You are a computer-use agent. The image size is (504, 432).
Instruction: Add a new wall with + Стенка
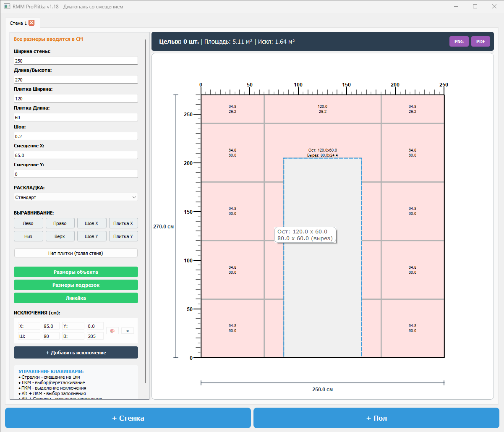tap(128, 418)
